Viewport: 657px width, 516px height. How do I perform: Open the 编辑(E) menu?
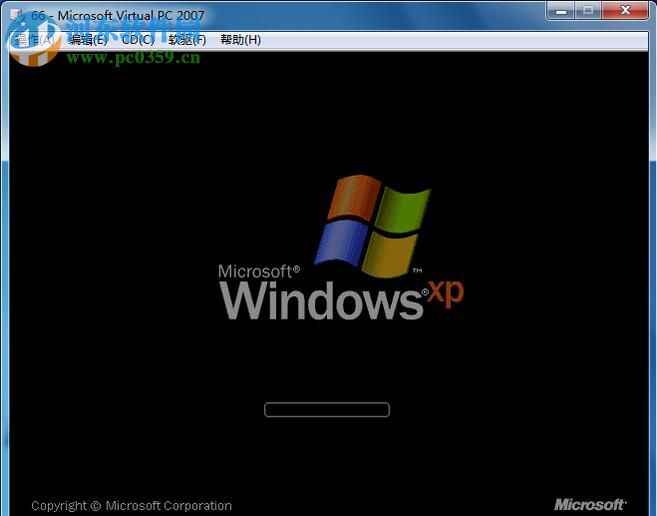click(88, 40)
